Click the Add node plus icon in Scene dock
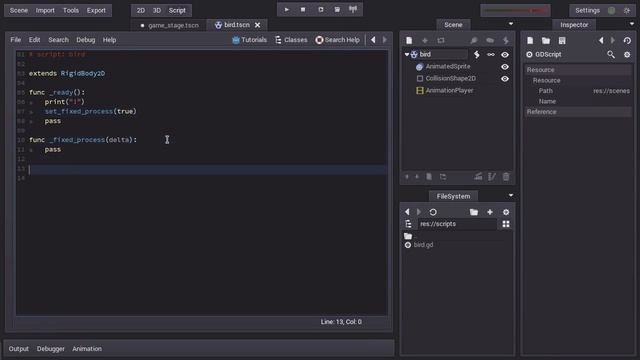The height and width of the screenshot is (360, 640). (x=425, y=40)
